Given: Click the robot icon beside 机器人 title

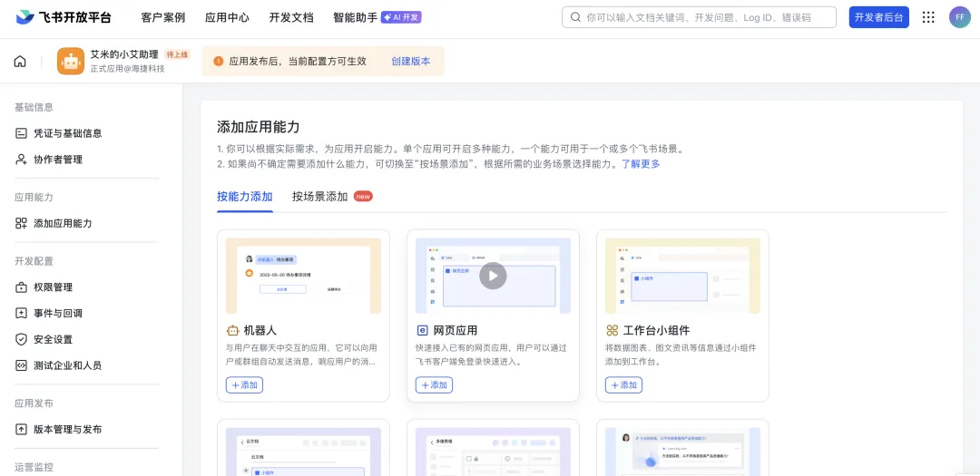Looking at the screenshot, I should pyautogui.click(x=232, y=330).
